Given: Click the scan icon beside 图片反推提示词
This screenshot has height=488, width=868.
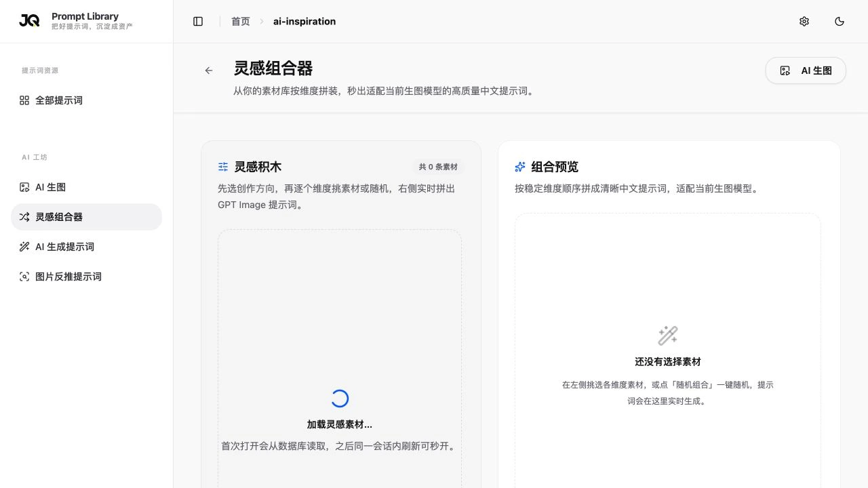Looking at the screenshot, I should click(x=24, y=277).
